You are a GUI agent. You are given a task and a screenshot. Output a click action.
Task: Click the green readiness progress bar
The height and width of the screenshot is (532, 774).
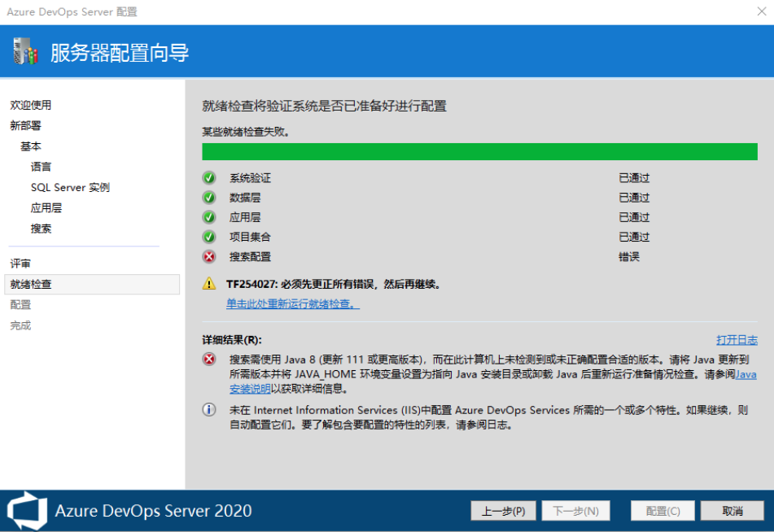point(479,151)
